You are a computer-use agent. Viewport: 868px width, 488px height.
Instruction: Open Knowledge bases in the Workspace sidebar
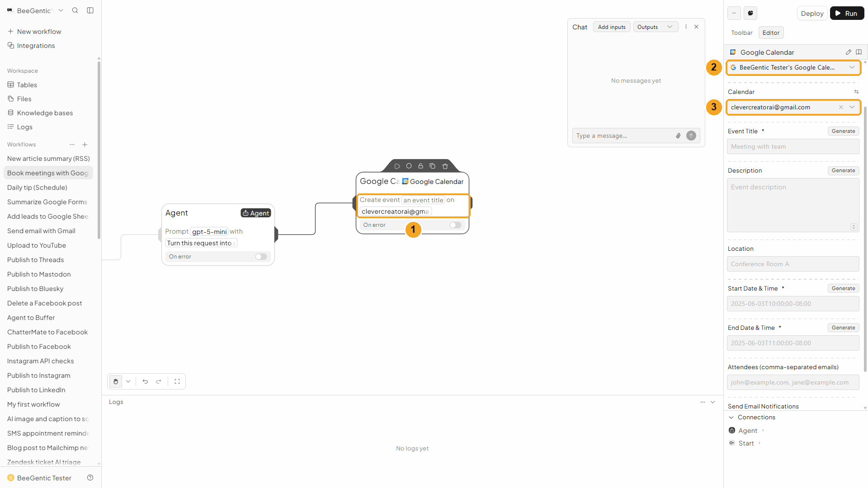pyautogui.click(x=45, y=113)
